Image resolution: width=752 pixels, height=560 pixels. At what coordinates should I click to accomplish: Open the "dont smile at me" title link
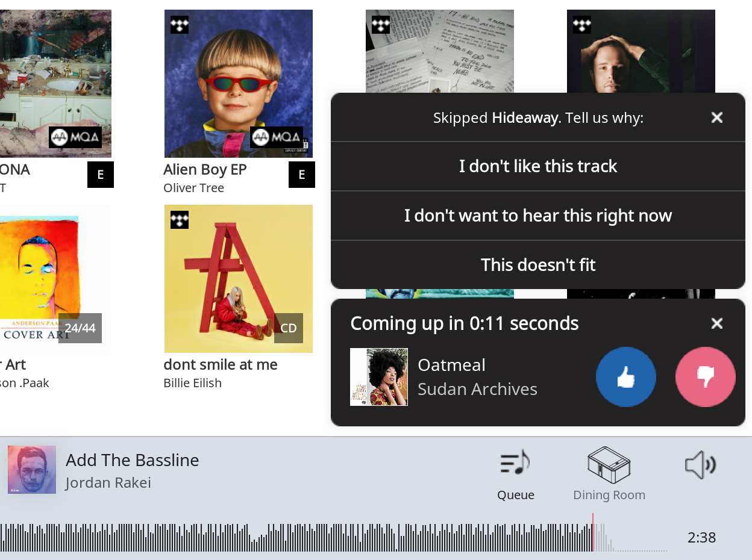point(221,365)
